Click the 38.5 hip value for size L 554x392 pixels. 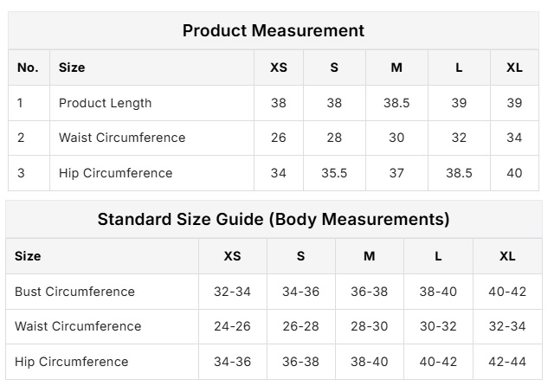[x=459, y=173]
